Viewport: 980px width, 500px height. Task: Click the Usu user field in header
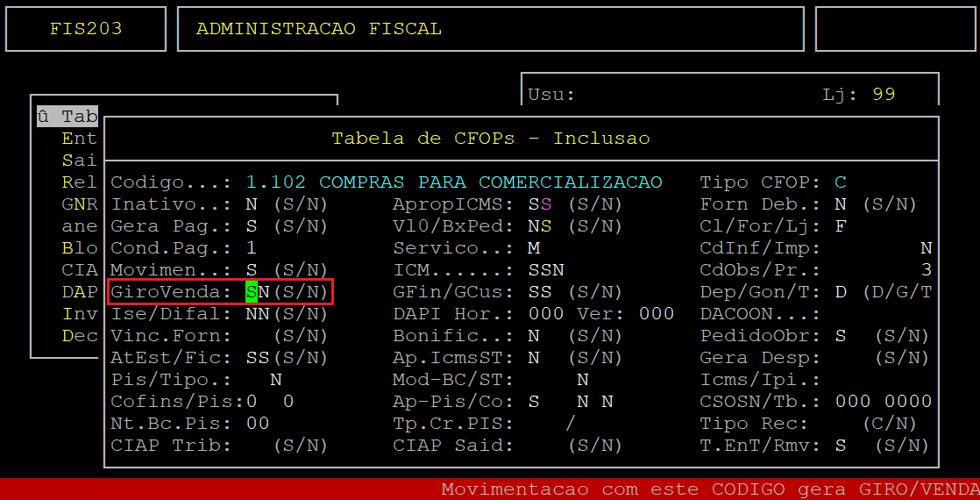[x=550, y=95]
